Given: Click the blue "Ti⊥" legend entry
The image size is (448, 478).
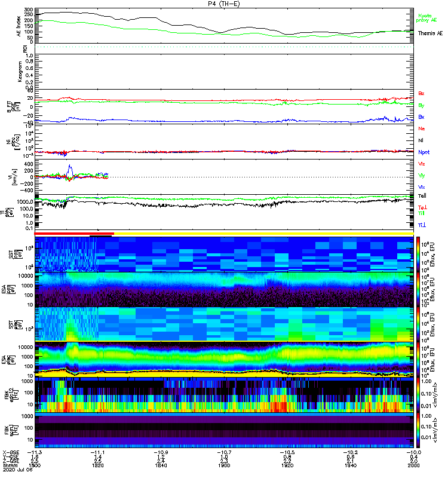Looking at the screenshot, I should (x=422, y=225).
